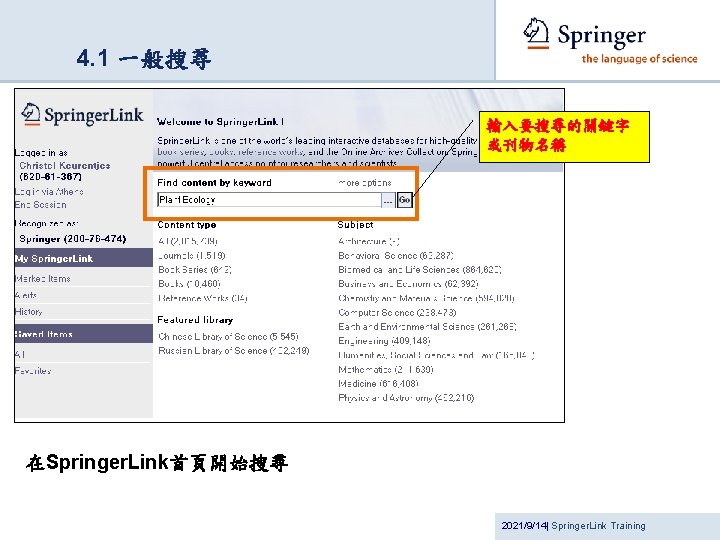This screenshot has height=540, width=720.
Task: Select Physics and Astronomy subject
Action: pyautogui.click(x=406, y=398)
